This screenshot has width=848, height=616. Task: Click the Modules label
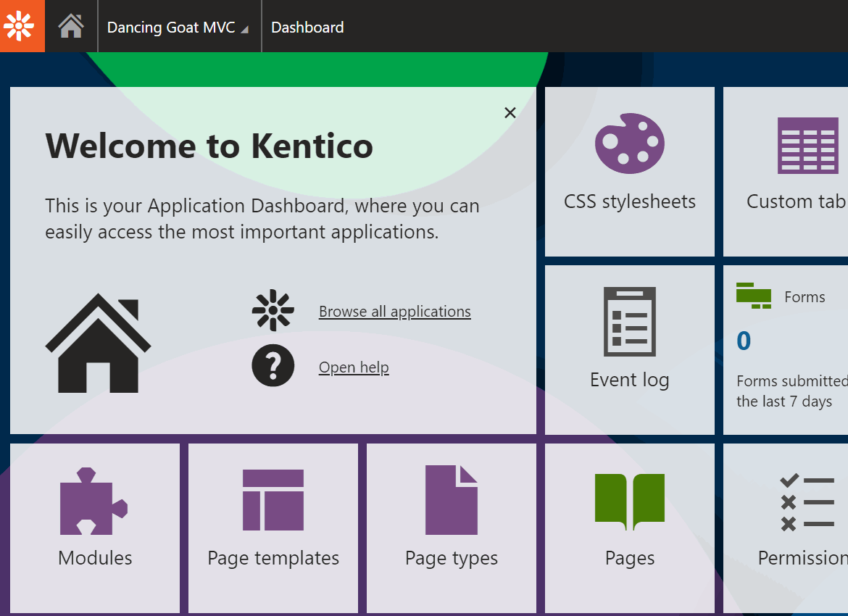(x=95, y=558)
